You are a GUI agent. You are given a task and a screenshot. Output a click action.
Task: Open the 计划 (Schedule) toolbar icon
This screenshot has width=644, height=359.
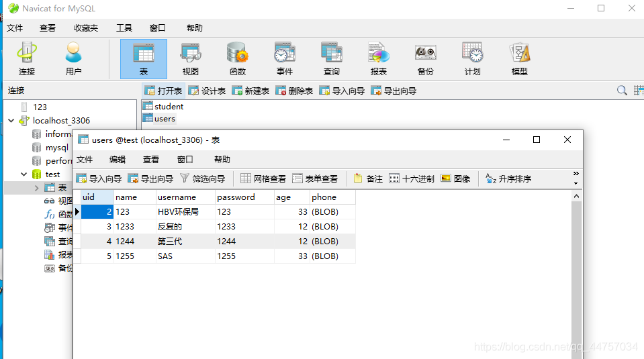point(472,59)
